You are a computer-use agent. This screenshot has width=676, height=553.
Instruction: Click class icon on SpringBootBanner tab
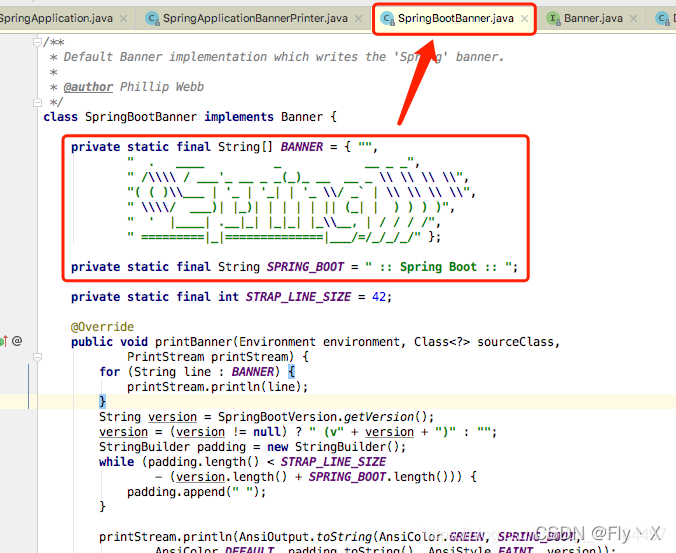point(388,19)
